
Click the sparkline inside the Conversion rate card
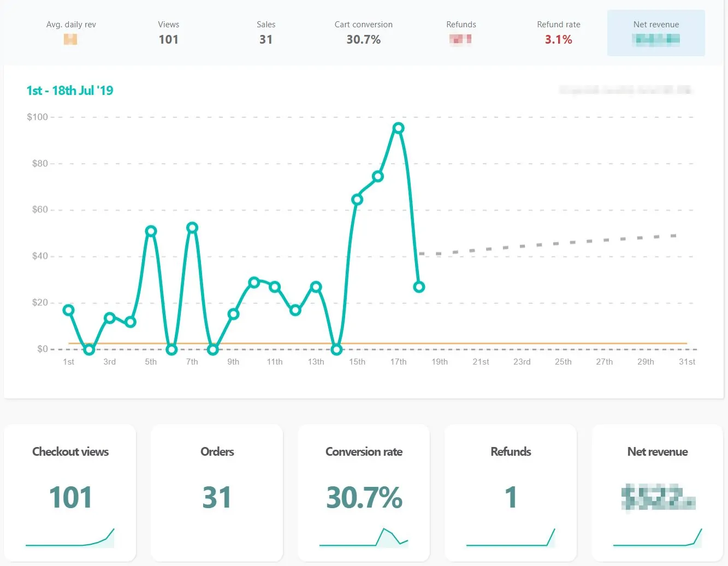pos(364,539)
